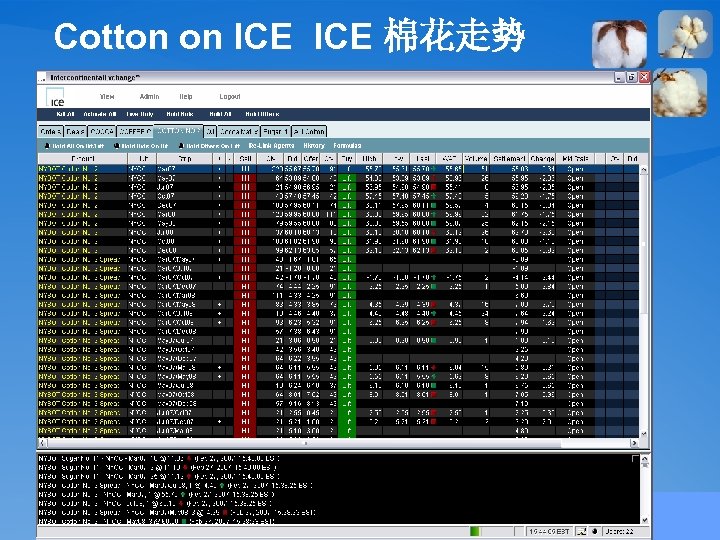Switch to the COCOA tab
720x540 pixels.
point(102,131)
